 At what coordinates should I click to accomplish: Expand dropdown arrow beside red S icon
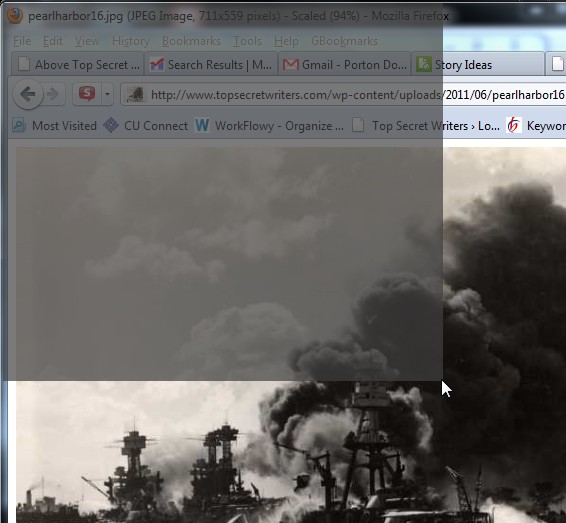click(x=107, y=95)
